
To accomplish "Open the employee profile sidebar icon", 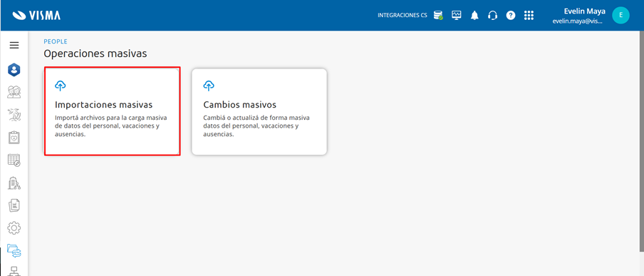I will tap(14, 69).
